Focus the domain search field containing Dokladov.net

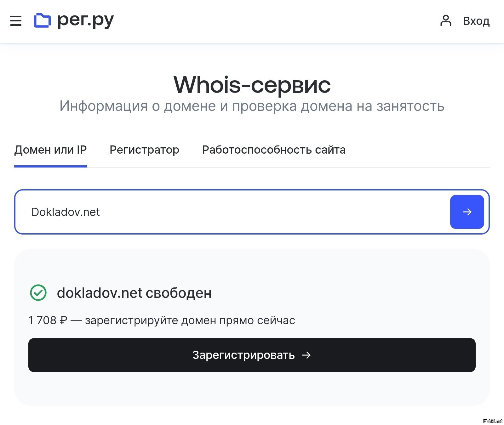(x=232, y=212)
